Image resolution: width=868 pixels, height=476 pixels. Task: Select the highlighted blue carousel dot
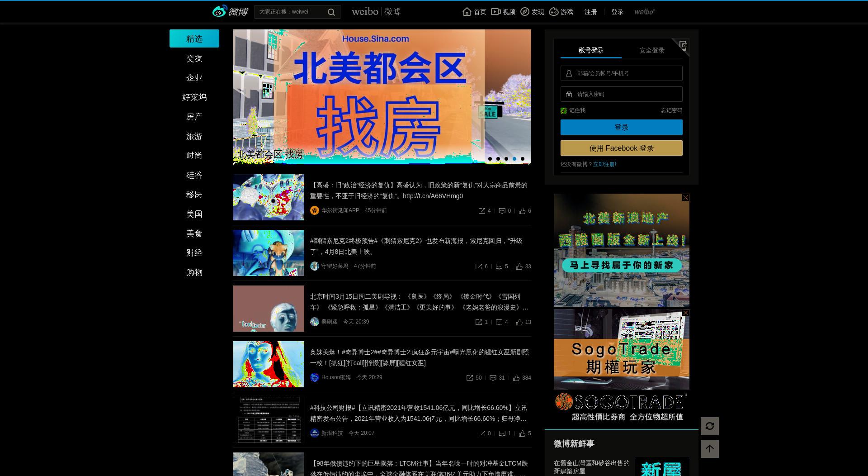click(514, 159)
